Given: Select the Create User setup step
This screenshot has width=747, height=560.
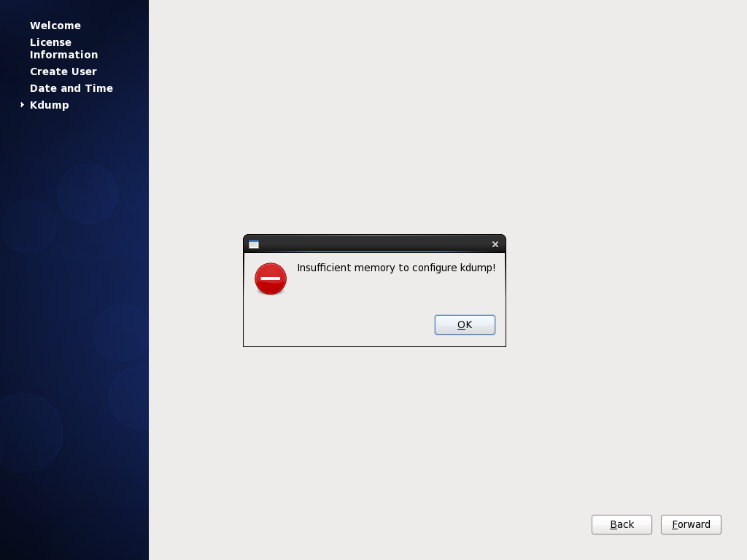Looking at the screenshot, I should 63,71.
